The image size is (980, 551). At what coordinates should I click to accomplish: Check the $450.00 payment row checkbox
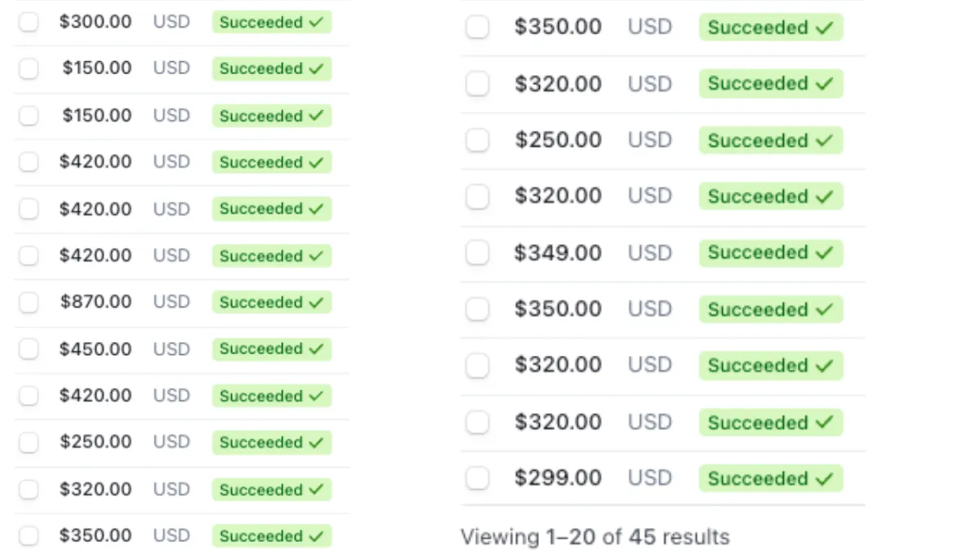[x=29, y=349]
